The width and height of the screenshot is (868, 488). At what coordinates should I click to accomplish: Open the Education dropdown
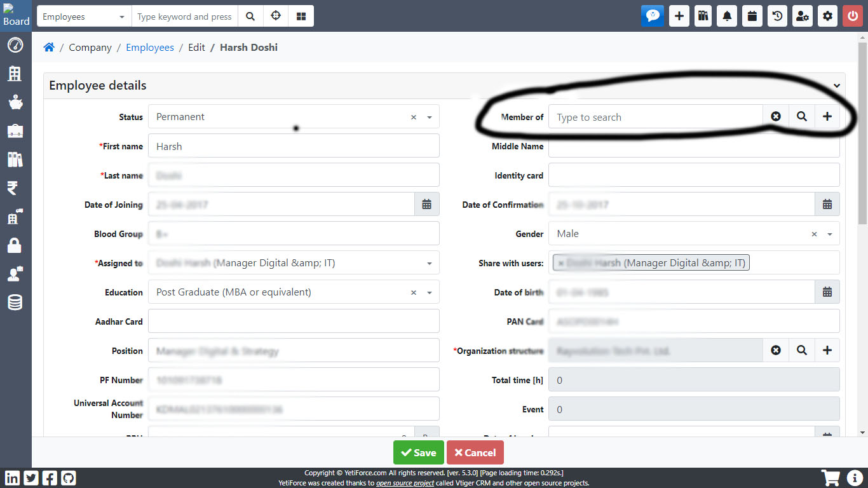(x=294, y=292)
